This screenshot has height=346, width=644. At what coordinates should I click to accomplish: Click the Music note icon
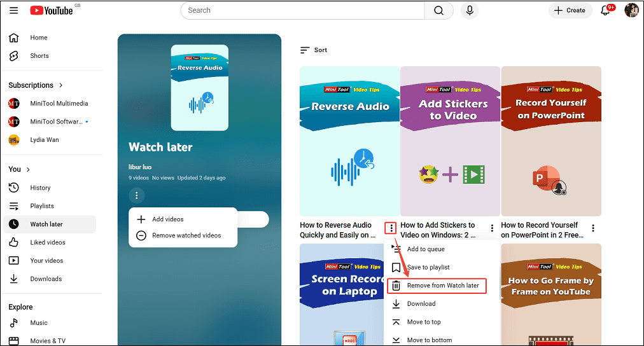pyautogui.click(x=13, y=323)
